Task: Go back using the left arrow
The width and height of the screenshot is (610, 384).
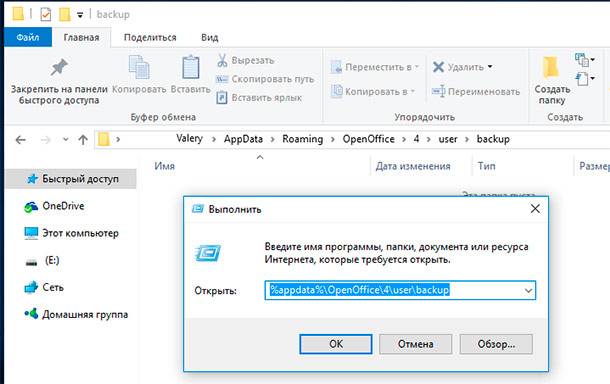Action: point(21,140)
